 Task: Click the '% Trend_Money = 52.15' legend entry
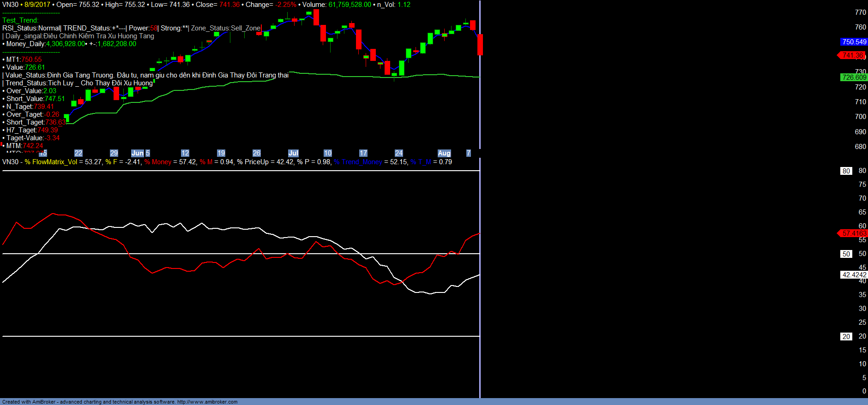click(371, 162)
